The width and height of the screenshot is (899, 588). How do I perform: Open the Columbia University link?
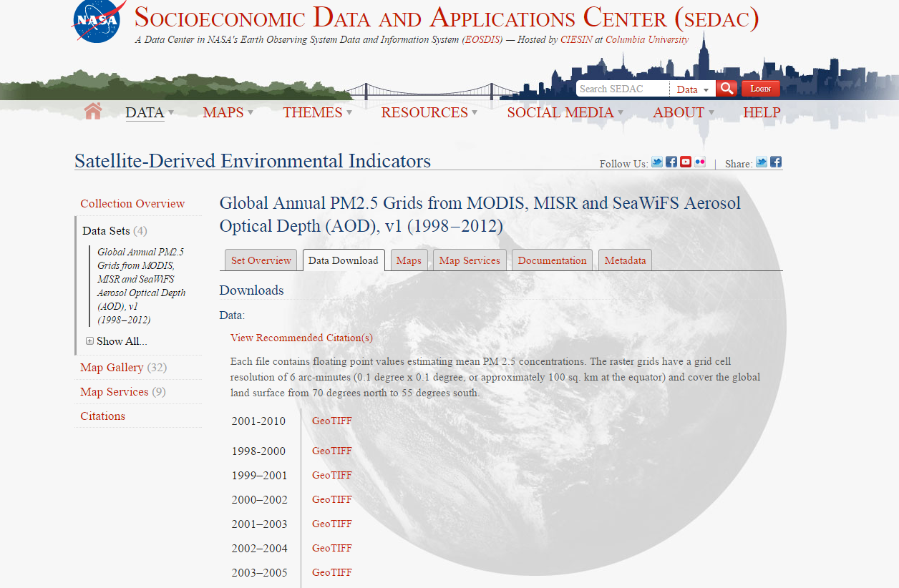pyautogui.click(x=647, y=40)
